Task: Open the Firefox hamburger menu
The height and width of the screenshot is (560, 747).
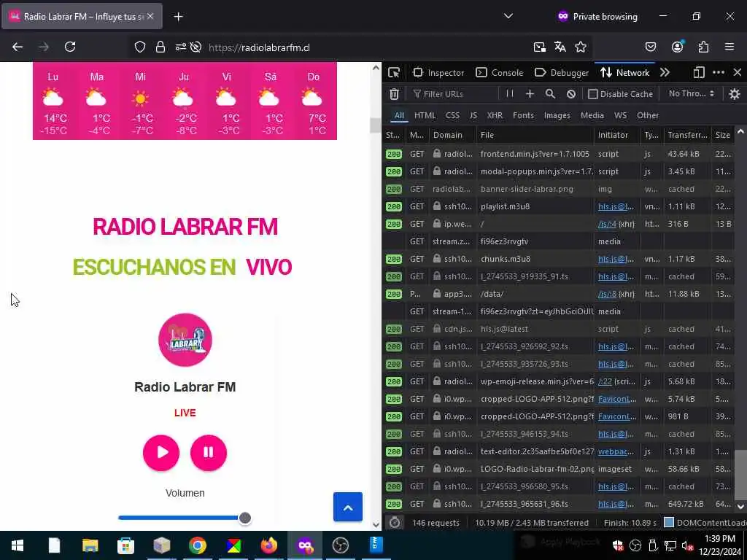Action: click(x=729, y=47)
